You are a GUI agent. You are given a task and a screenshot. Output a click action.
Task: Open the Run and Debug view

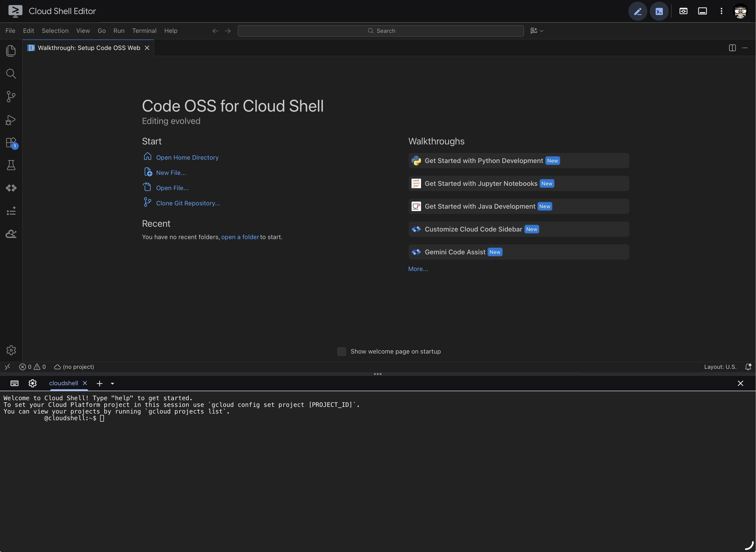click(11, 120)
